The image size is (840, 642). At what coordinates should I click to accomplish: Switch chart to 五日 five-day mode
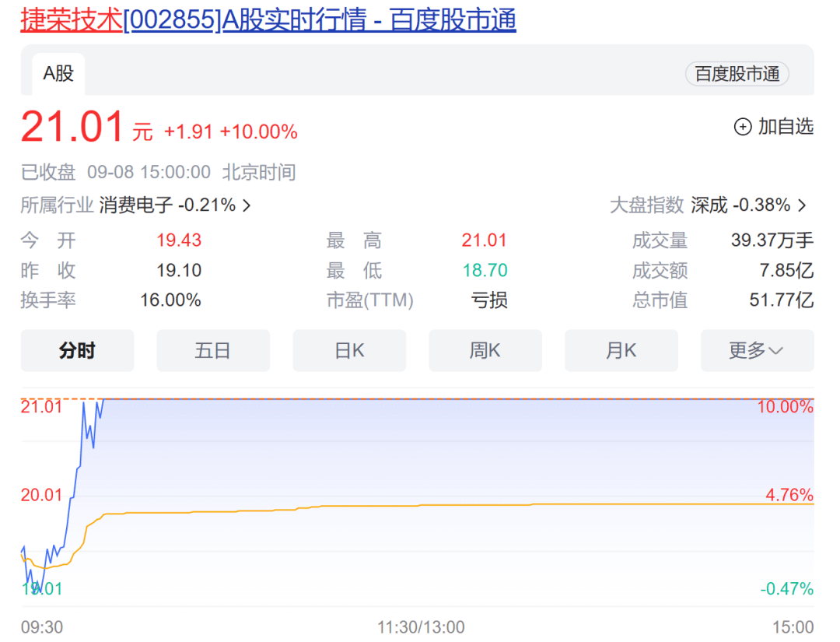pos(213,350)
